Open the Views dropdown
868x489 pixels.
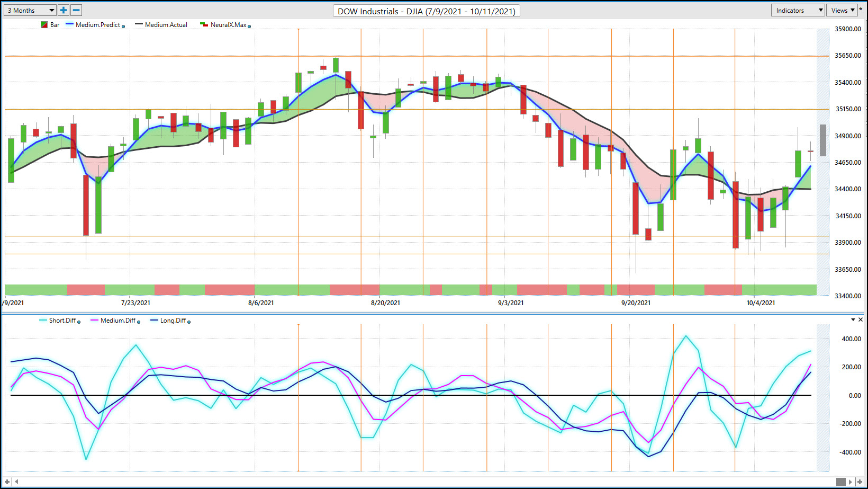(x=842, y=10)
